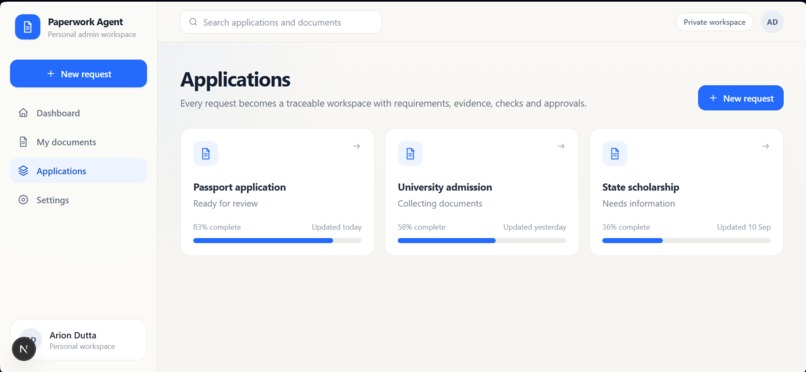Open the State scholarship card title
Image resolution: width=806 pixels, height=372 pixels.
click(x=640, y=187)
